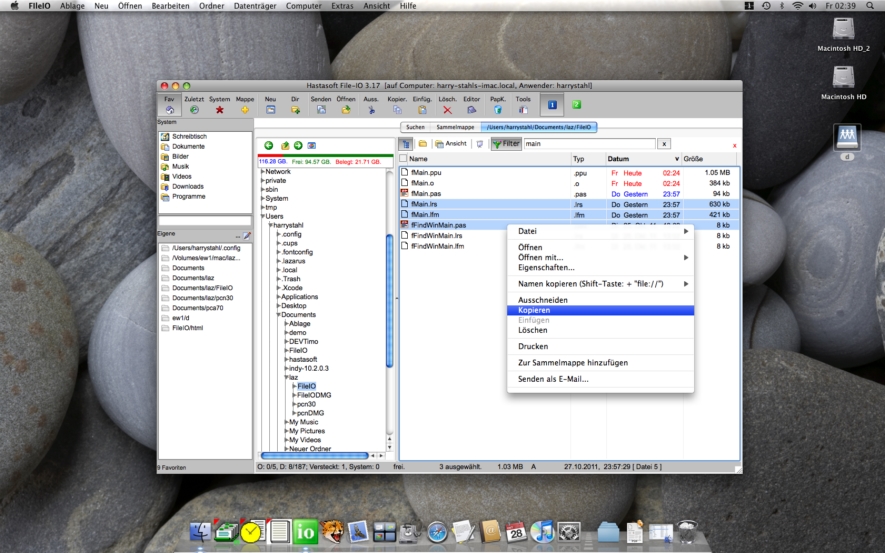Open Schreibtisch in System favorites list

tap(189, 137)
